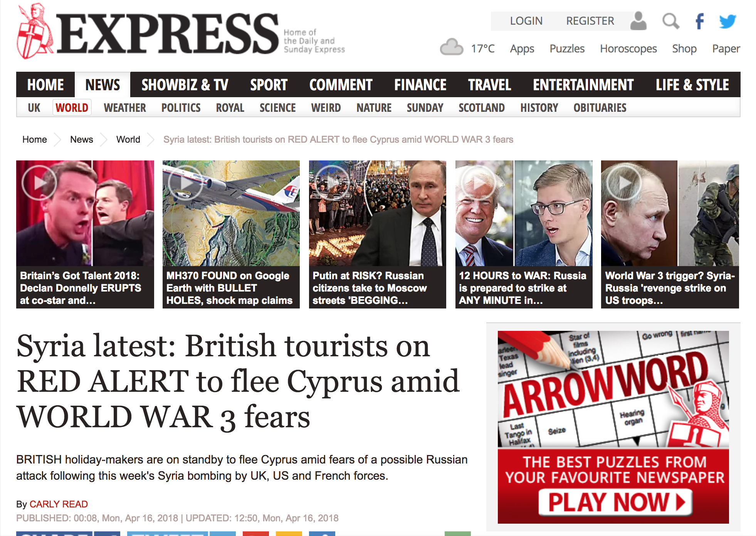Open the Putin at RISK article thumbnail
756x536 pixels.
pos(377,213)
